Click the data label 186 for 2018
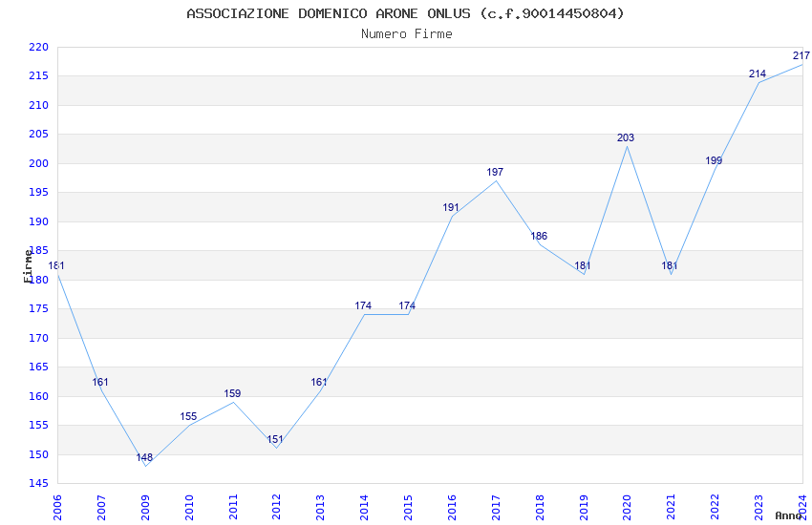 539,236
